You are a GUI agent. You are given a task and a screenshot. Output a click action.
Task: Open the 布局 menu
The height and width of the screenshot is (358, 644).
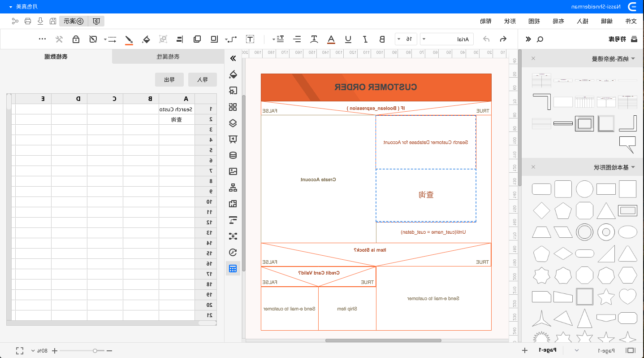pyautogui.click(x=558, y=21)
